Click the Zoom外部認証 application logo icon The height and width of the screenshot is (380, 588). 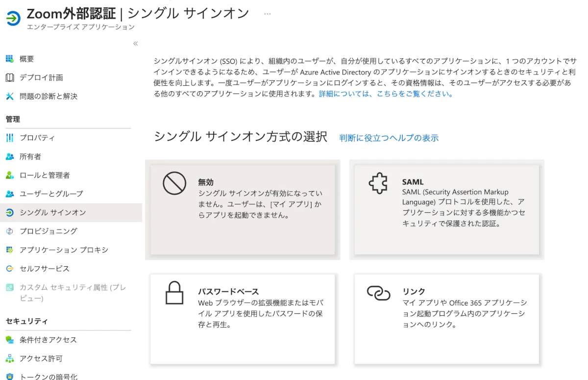tap(13, 18)
